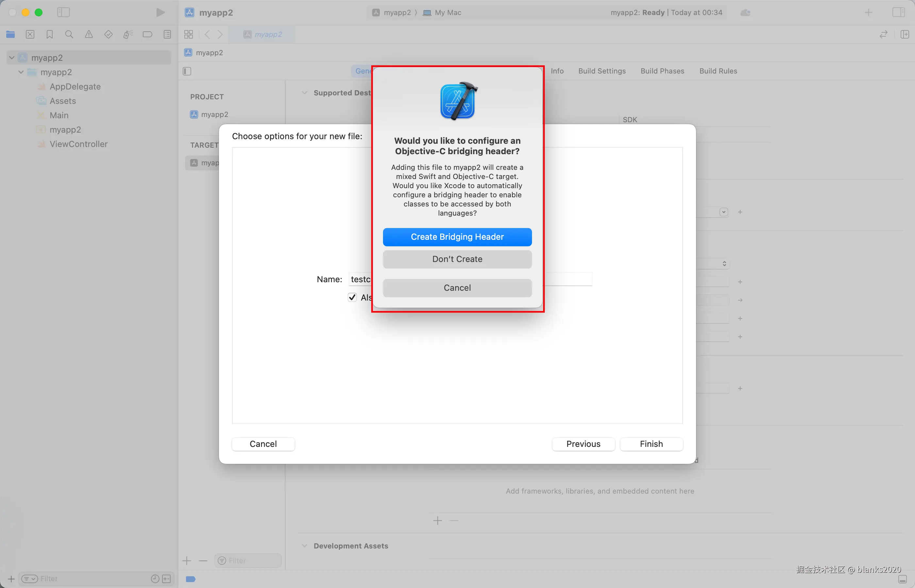915x588 pixels.
Task: Click the Don't Create button
Action: (x=457, y=259)
